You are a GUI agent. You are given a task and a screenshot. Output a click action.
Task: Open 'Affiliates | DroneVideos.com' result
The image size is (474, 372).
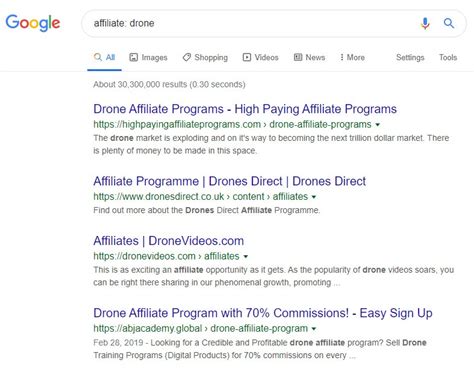(168, 241)
